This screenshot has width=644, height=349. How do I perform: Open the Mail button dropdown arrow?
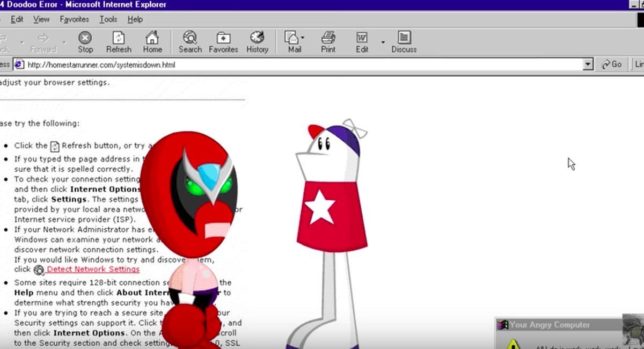point(303,38)
